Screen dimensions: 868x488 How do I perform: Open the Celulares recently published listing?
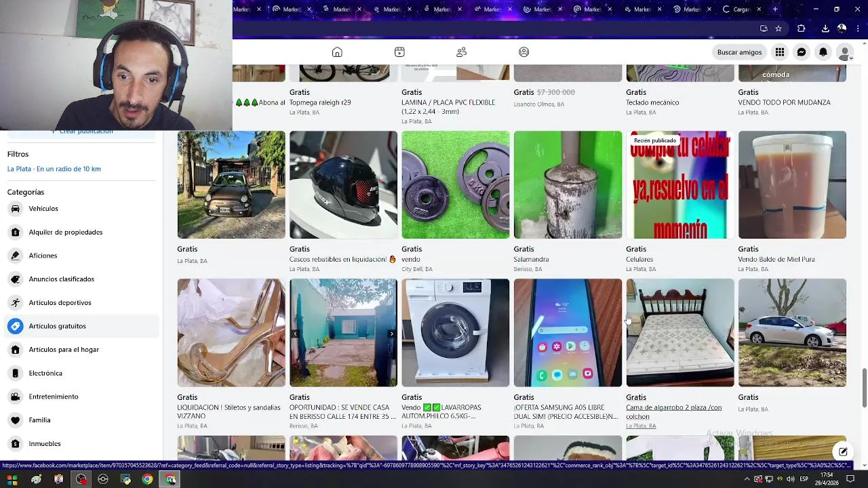(x=680, y=185)
